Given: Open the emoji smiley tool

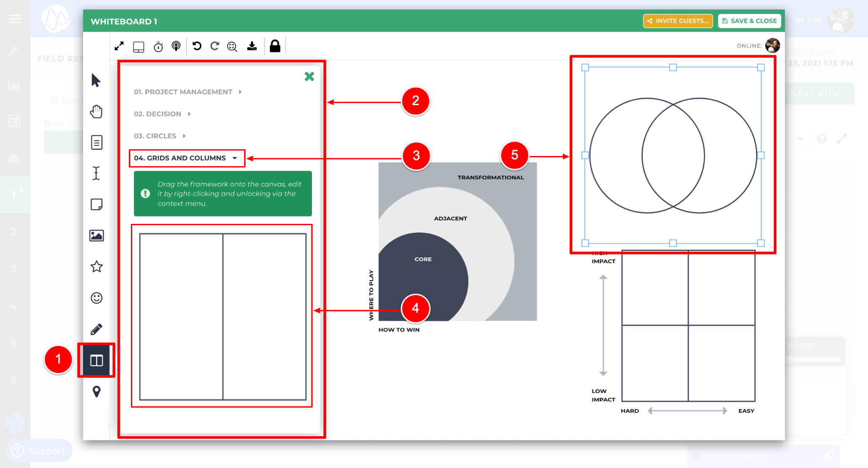Looking at the screenshot, I should pos(96,298).
